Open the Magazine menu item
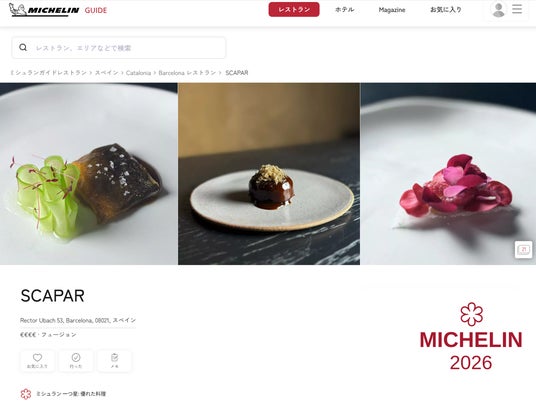This screenshot has width=536, height=406. coord(392,10)
